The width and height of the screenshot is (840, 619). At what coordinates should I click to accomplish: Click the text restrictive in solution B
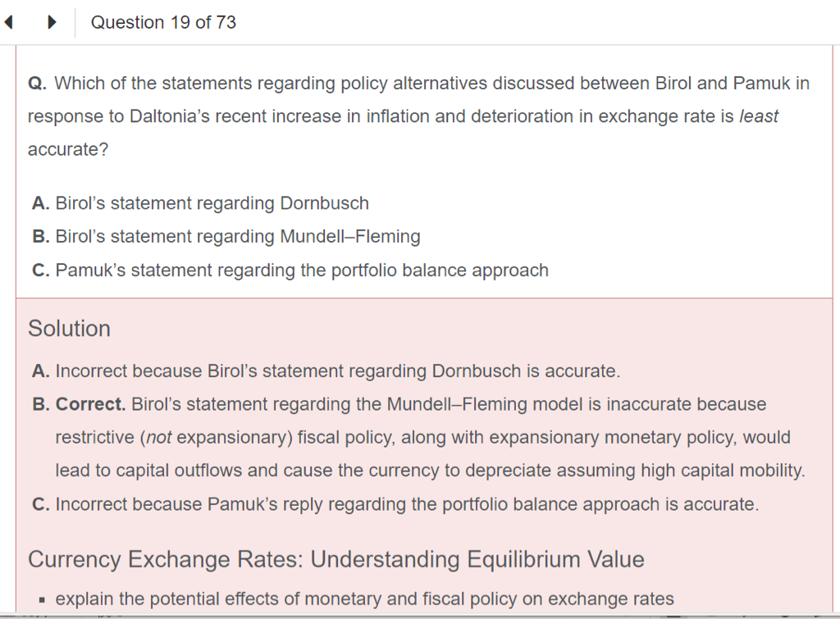pos(96,438)
